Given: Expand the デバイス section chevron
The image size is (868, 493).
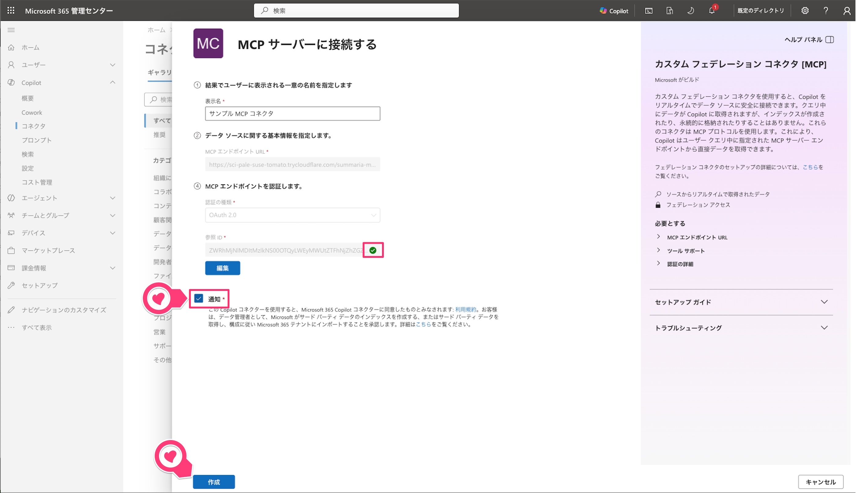Looking at the screenshot, I should [x=113, y=233].
